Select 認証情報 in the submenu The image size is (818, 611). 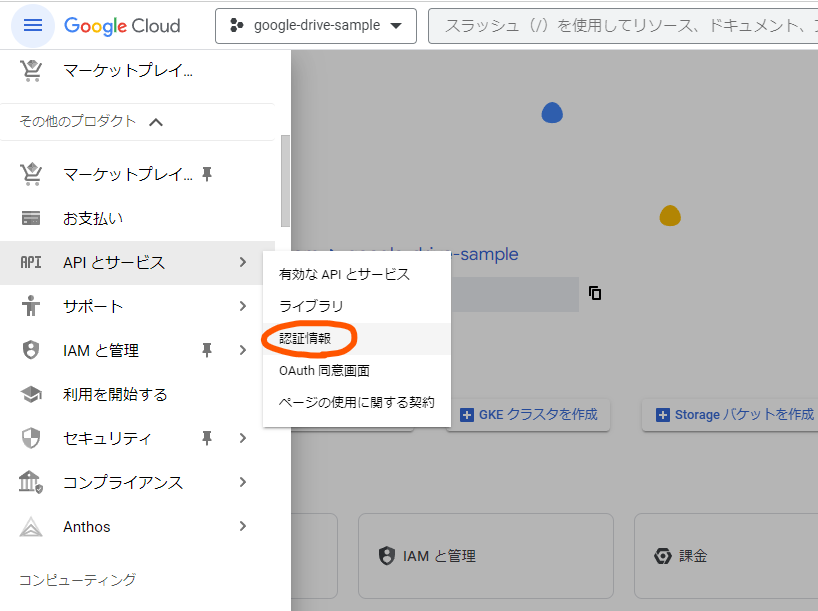[307, 340]
